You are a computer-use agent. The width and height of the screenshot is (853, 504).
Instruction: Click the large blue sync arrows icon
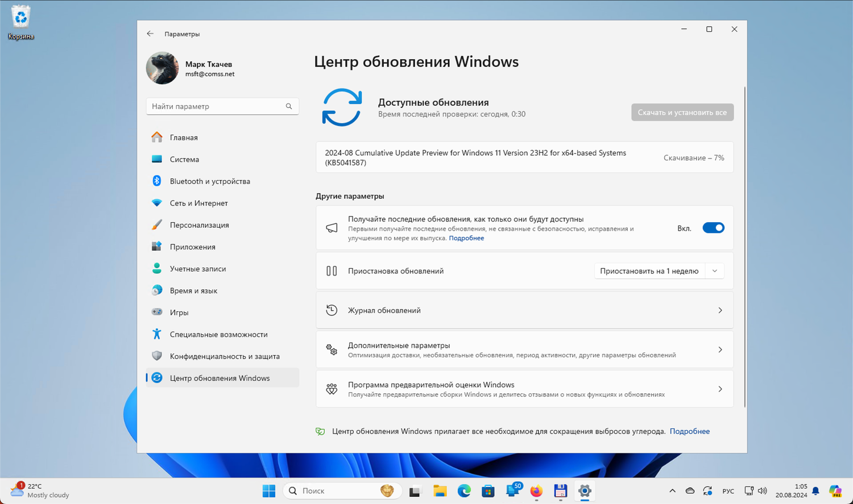[x=342, y=107]
